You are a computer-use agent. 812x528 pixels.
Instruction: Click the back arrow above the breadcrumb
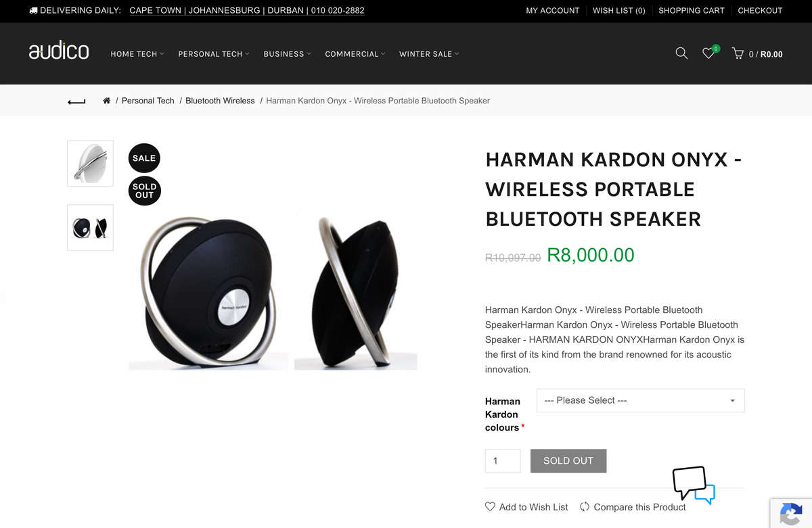tap(76, 100)
